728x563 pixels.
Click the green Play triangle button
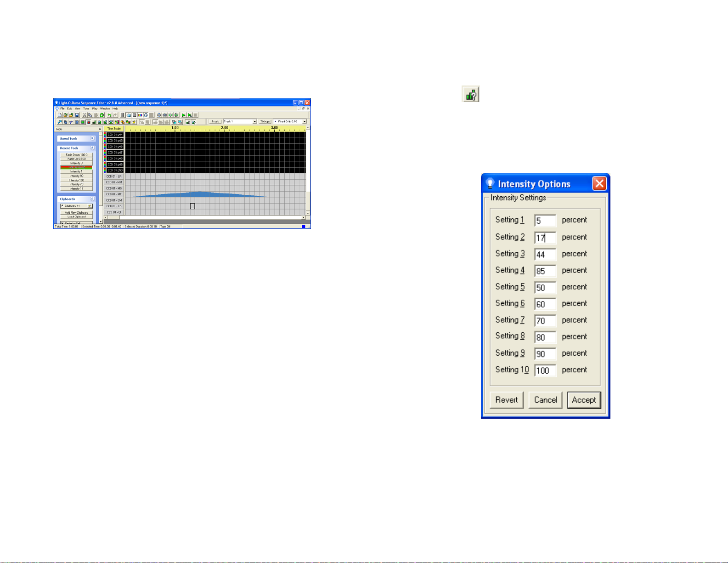pyautogui.click(x=184, y=115)
